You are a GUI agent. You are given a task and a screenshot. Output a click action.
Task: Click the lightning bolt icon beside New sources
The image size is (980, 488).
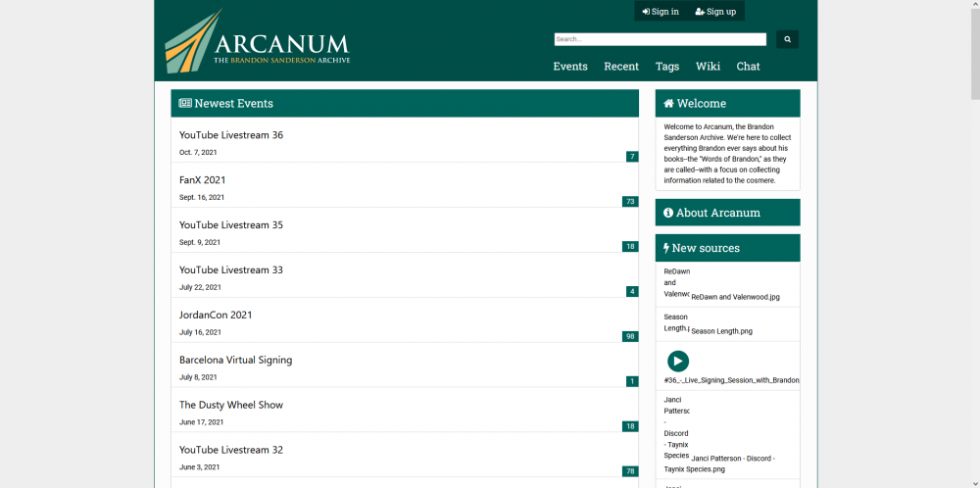(666, 248)
